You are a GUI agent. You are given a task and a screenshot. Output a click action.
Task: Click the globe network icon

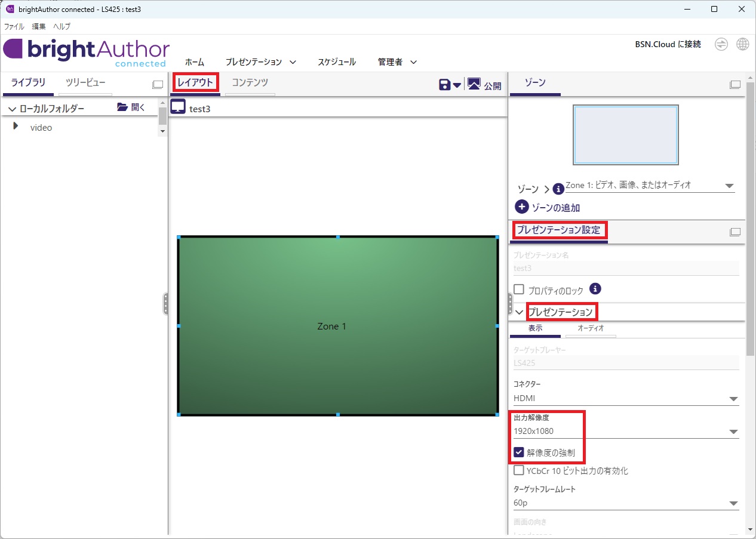pyautogui.click(x=742, y=44)
